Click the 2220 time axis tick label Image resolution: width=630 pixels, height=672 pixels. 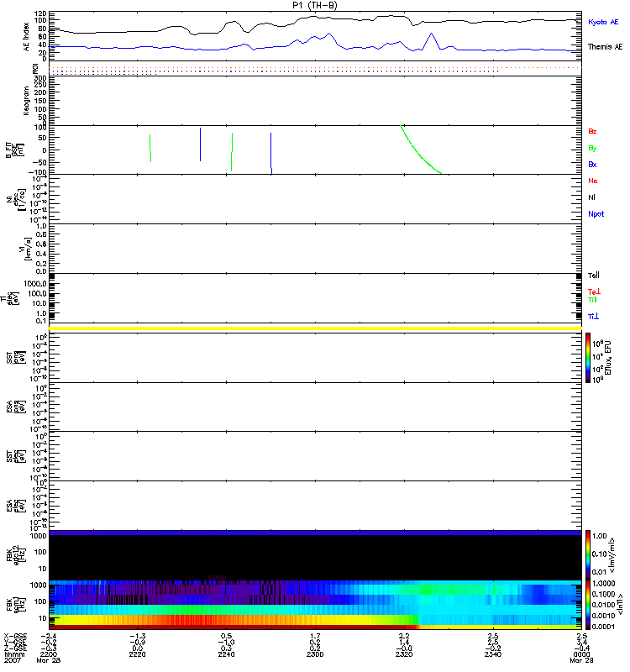point(139,654)
